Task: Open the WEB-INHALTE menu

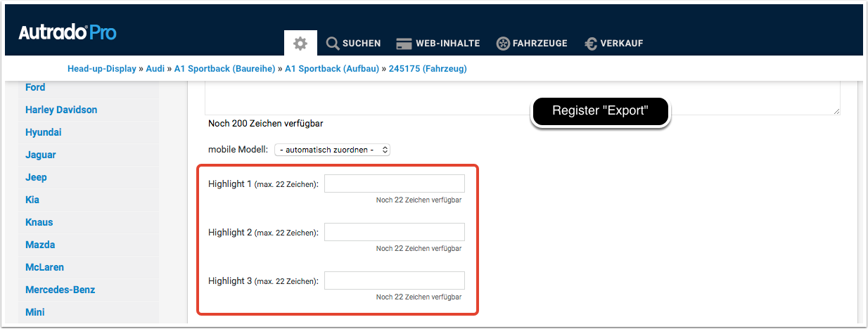Action: (438, 44)
